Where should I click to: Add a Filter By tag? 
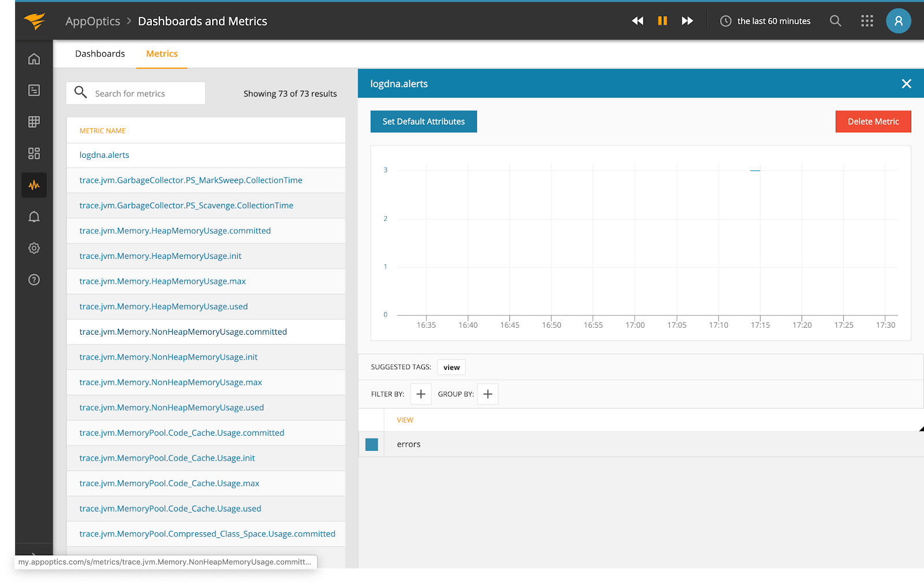click(421, 394)
